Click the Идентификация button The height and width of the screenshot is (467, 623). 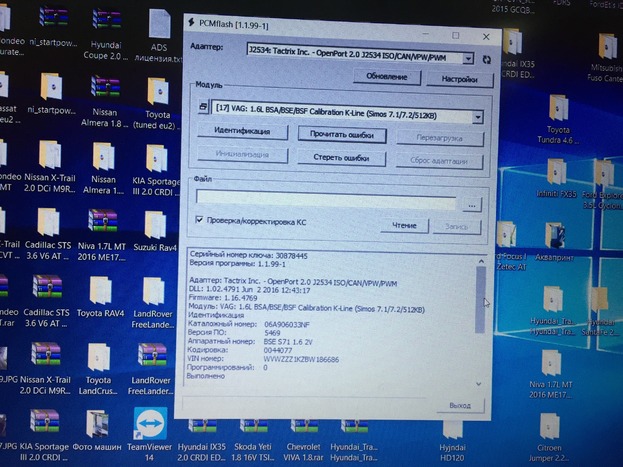(x=242, y=131)
